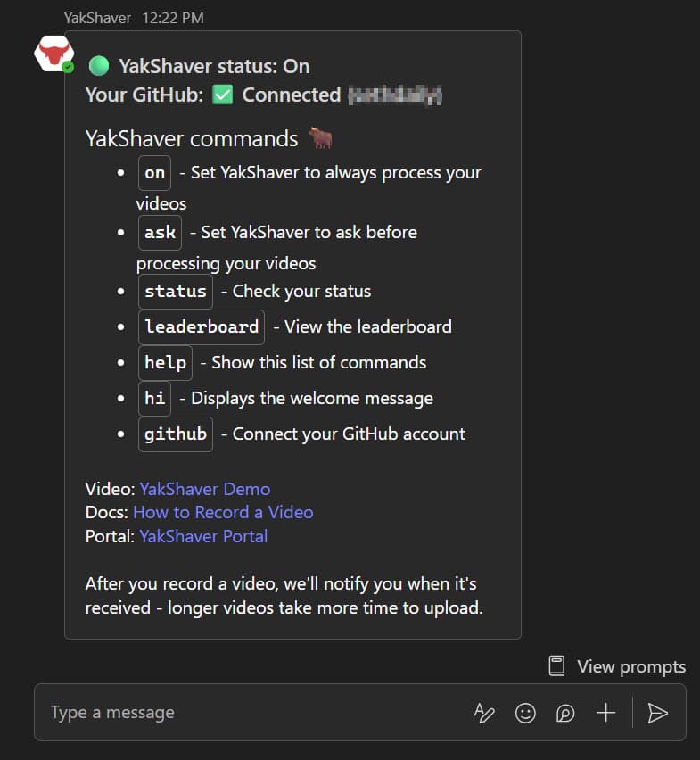Insert a Loop component from the bubble icon
The width and height of the screenshot is (700, 760).
[565, 713]
